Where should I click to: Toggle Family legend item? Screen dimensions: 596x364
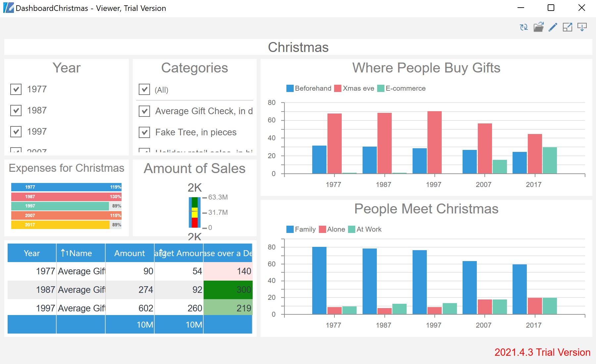pos(301,229)
